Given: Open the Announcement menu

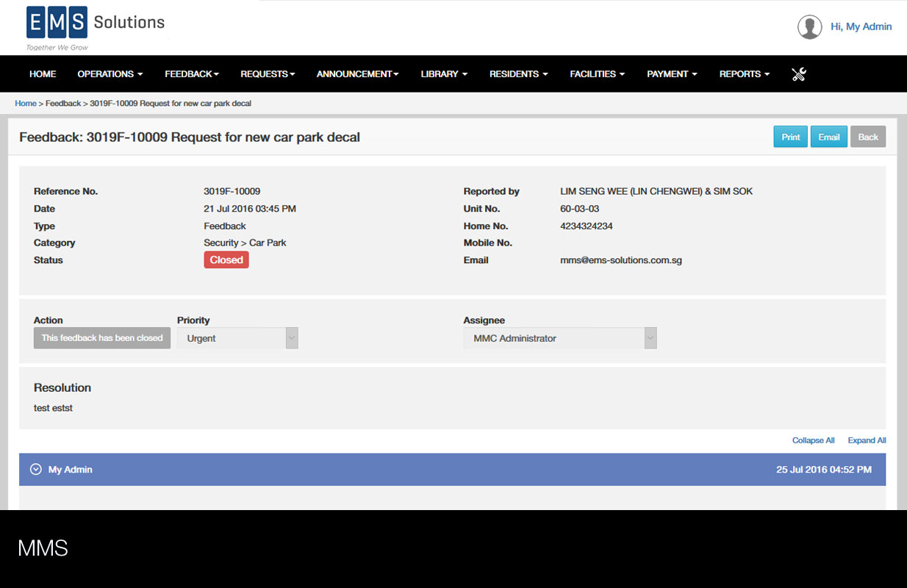Looking at the screenshot, I should point(357,74).
